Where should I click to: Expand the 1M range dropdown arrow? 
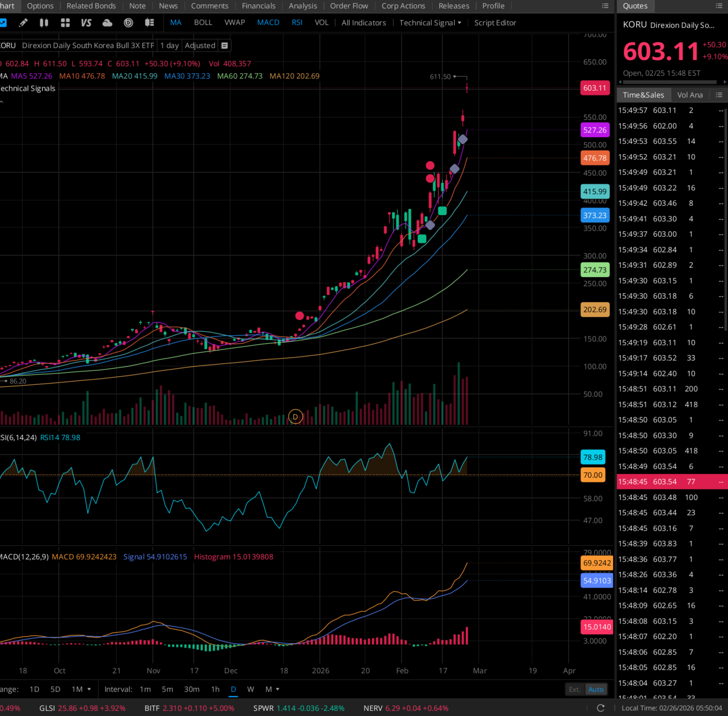[89, 689]
